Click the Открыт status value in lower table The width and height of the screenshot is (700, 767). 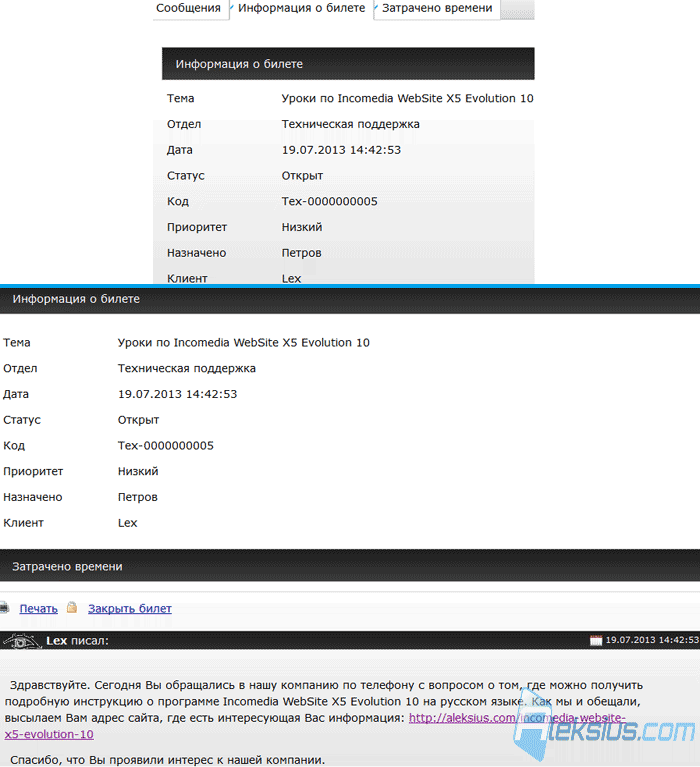138,420
